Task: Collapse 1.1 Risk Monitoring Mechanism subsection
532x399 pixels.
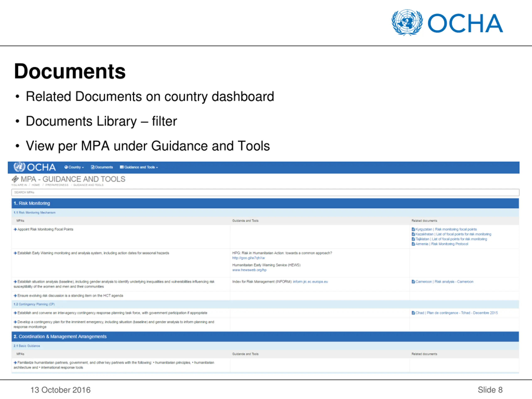Action: pos(265,213)
